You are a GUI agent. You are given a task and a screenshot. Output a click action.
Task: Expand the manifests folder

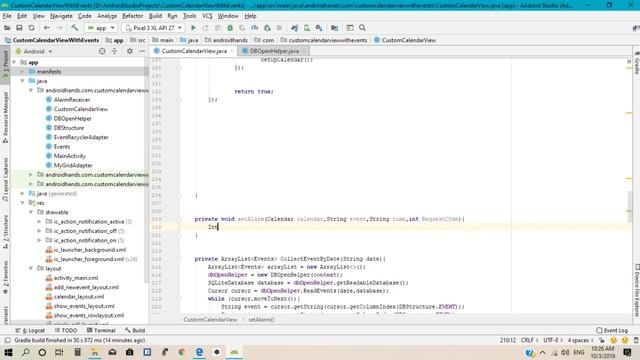point(22,72)
